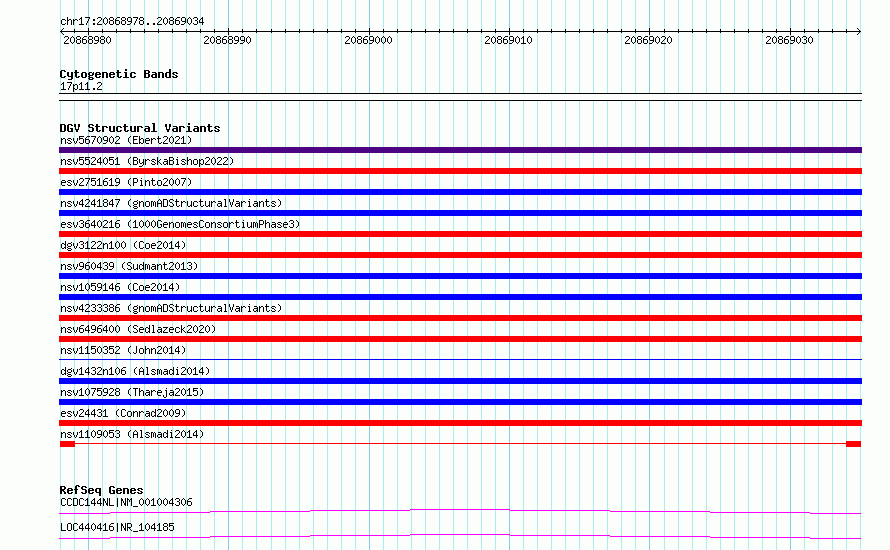This screenshot has height=550, width=890.
Task: Select the 17p11.2 band label
Action: pos(81,86)
